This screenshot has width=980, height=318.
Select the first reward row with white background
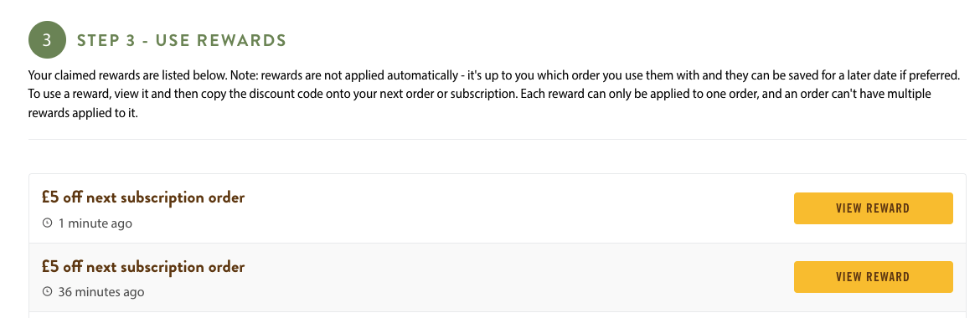point(498,208)
